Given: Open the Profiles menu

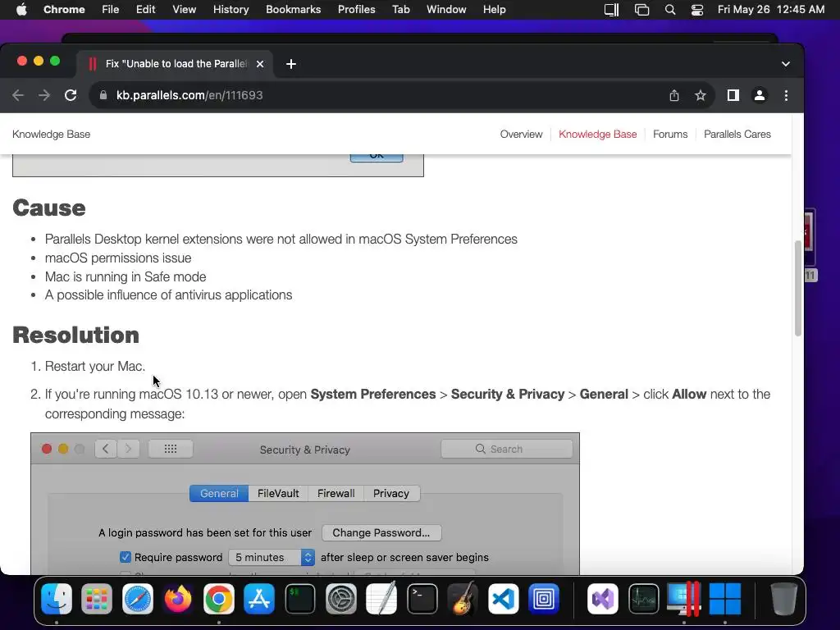Looking at the screenshot, I should [356, 10].
